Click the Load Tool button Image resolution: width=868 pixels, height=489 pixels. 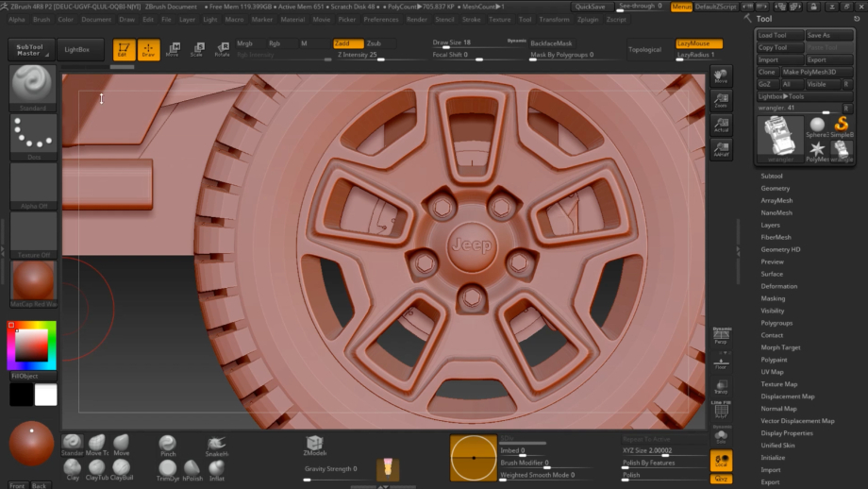[780, 35]
